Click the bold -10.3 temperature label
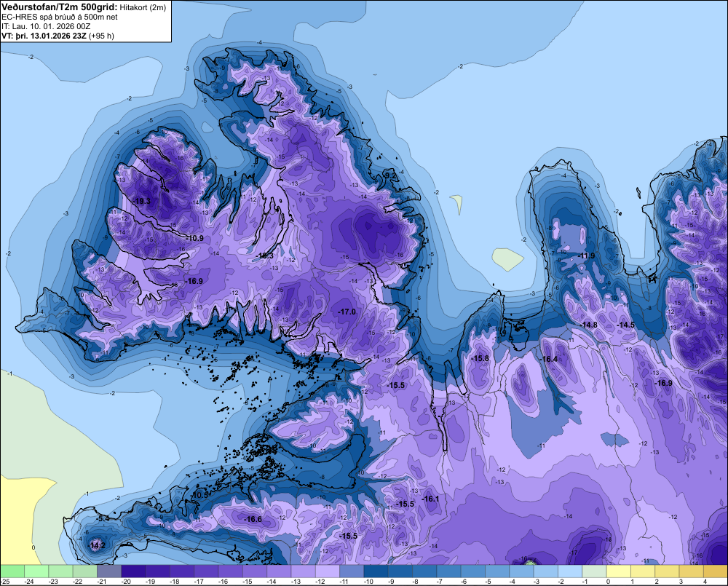This screenshot has width=728, height=586. (x=265, y=256)
